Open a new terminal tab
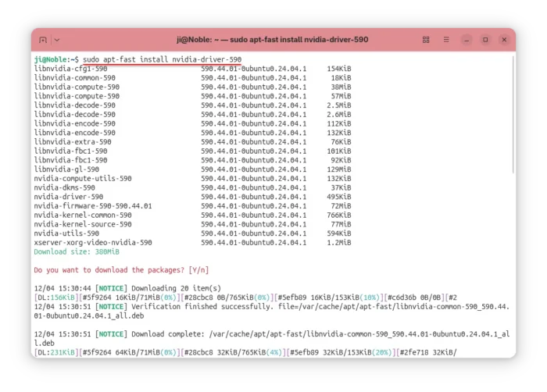The width and height of the screenshot is (547, 392). (x=42, y=39)
